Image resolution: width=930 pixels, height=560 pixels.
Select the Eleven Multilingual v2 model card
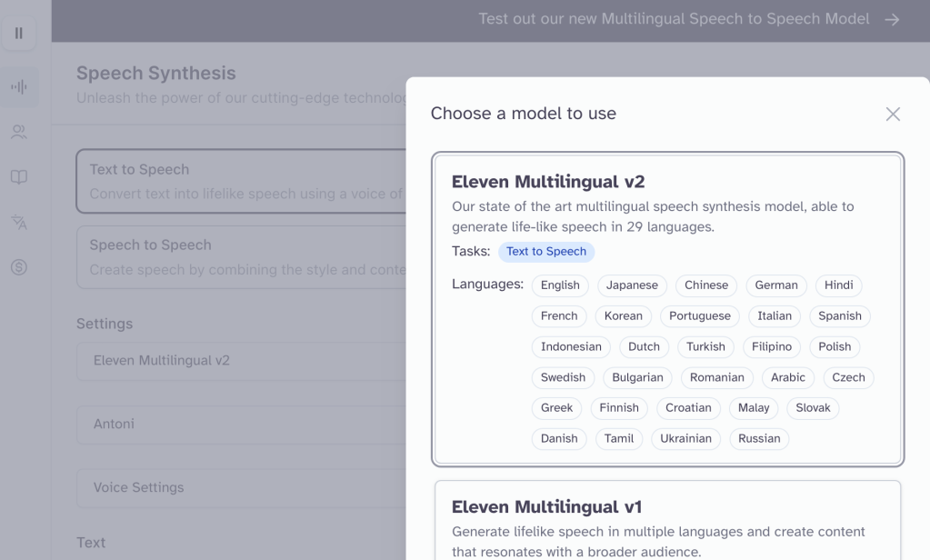[x=668, y=309]
